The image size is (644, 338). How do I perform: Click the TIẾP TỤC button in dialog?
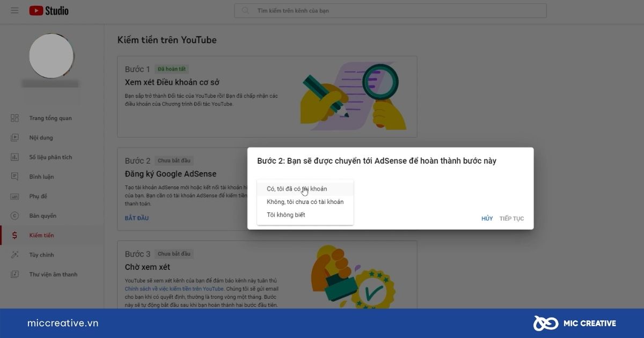click(x=511, y=218)
